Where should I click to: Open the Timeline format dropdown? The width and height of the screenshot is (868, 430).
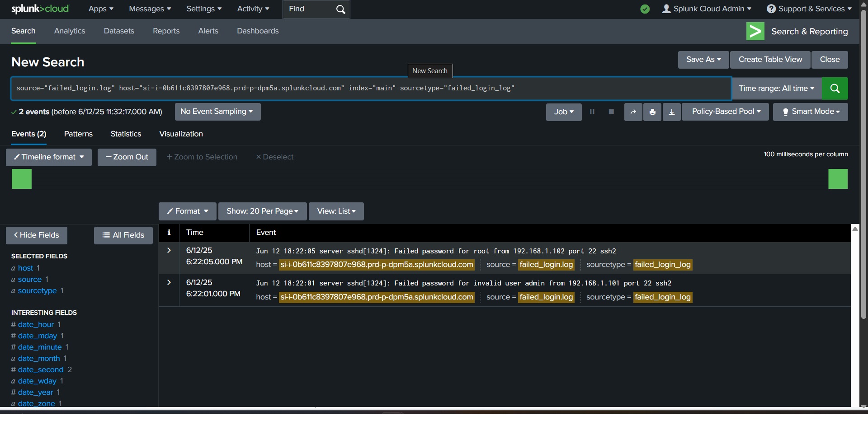(49, 157)
